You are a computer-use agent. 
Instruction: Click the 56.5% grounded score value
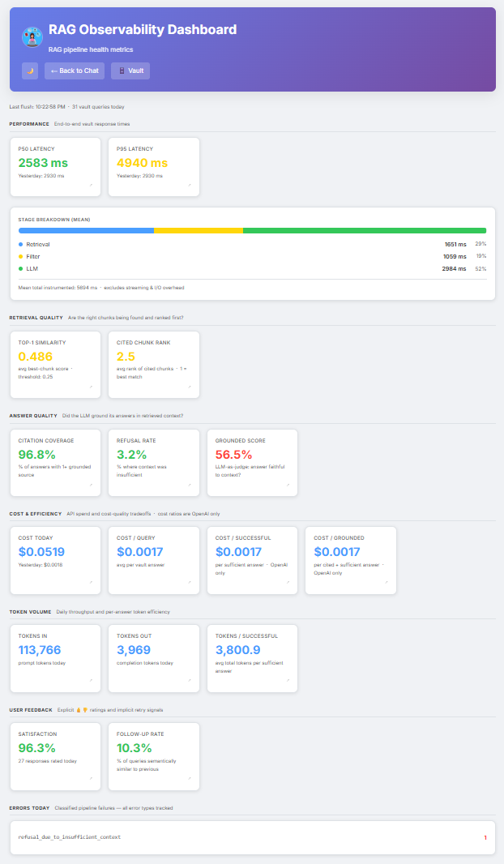coord(233,455)
